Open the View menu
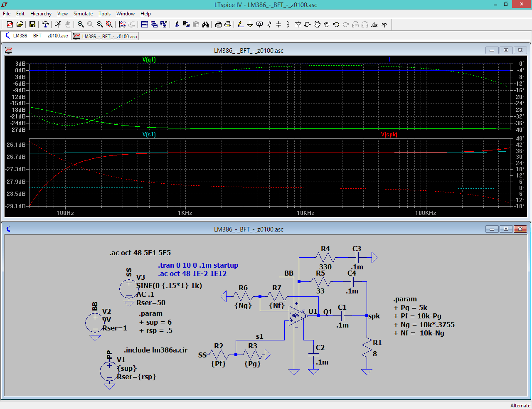Viewport: 532px width, 409px height. coord(62,14)
